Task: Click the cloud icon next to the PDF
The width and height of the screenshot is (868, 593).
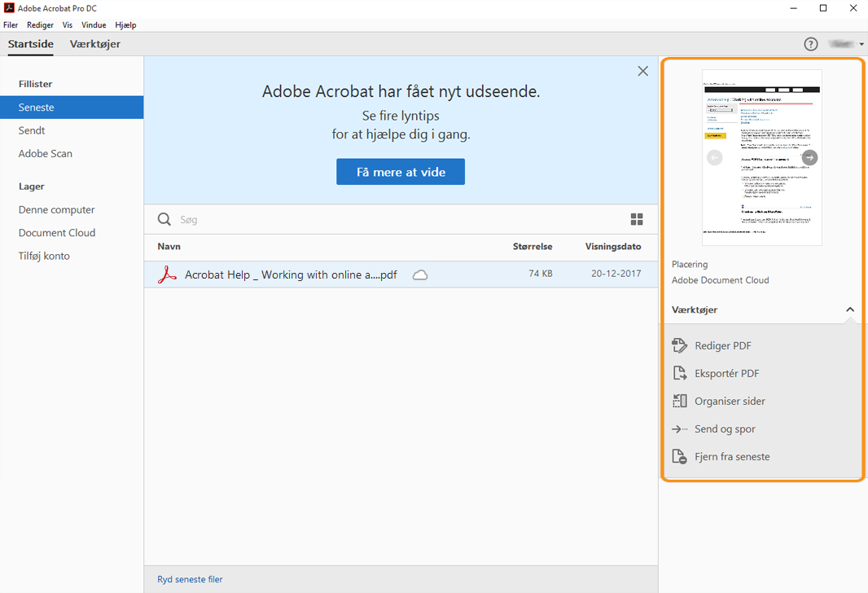Action: (x=420, y=275)
